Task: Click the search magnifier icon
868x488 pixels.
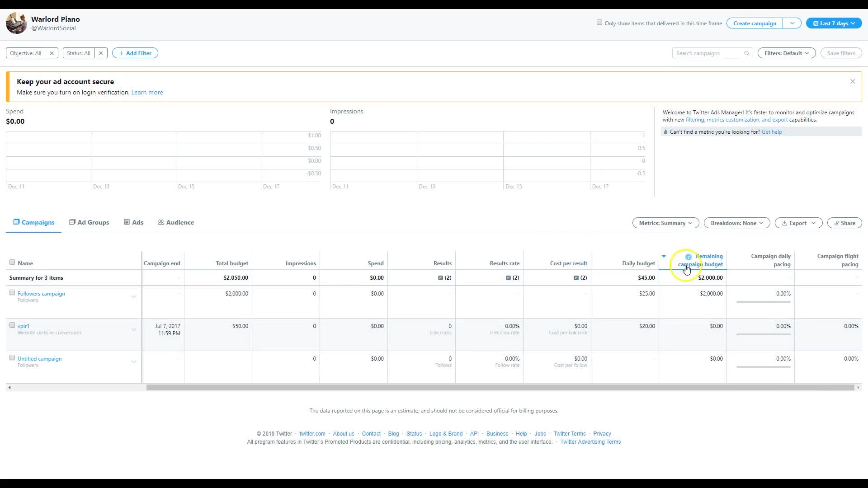Action: click(x=746, y=53)
